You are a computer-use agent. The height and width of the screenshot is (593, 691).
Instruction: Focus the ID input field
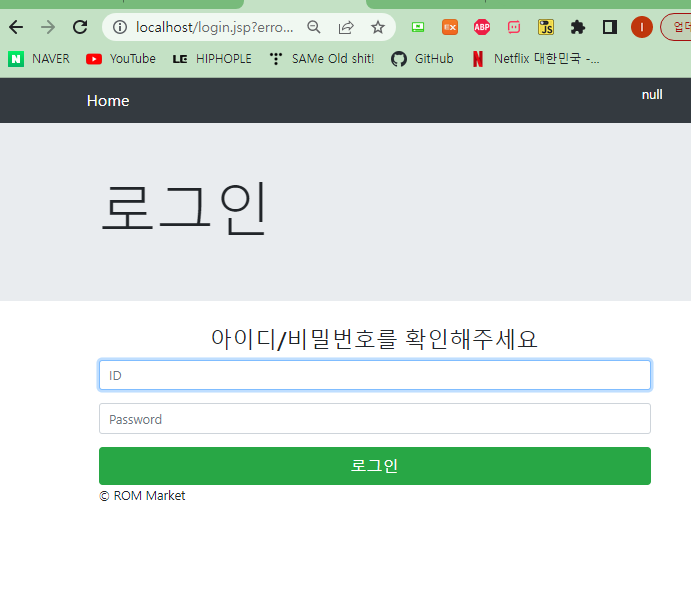(x=375, y=375)
